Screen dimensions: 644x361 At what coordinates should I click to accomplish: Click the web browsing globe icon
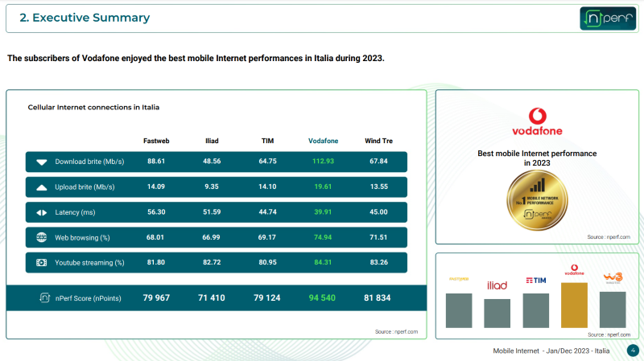click(42, 238)
